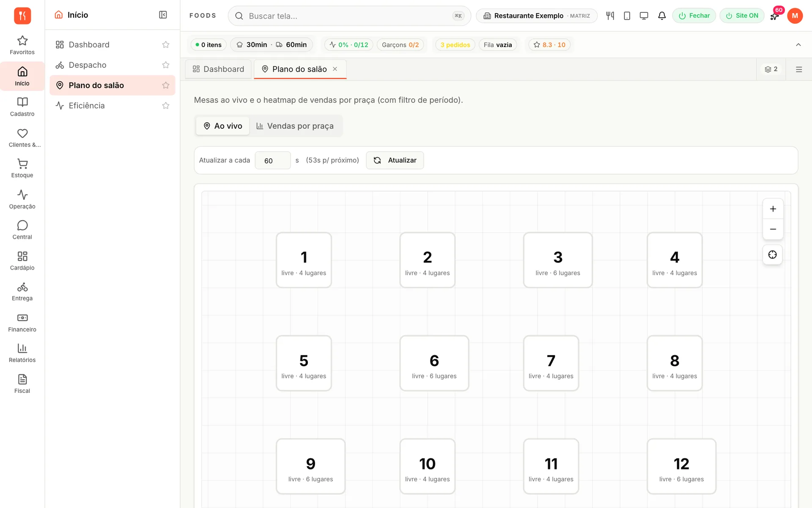The height and width of the screenshot is (508, 812).
Task: Open Favoritos in the sidebar
Action: [22, 45]
